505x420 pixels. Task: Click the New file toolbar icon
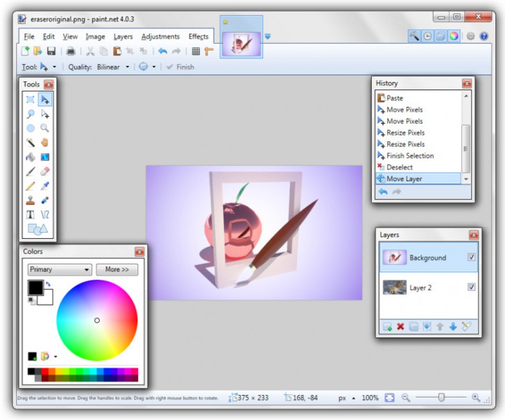[x=25, y=51]
